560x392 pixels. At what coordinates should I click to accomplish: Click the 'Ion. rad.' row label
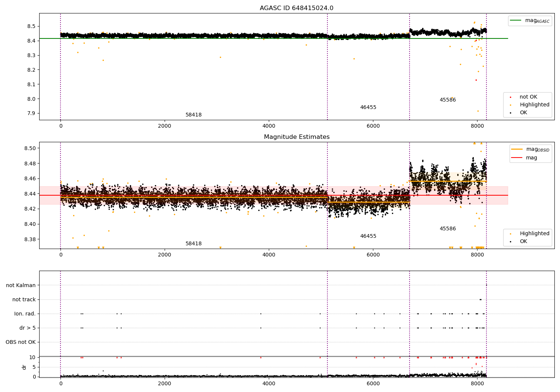point(25,314)
